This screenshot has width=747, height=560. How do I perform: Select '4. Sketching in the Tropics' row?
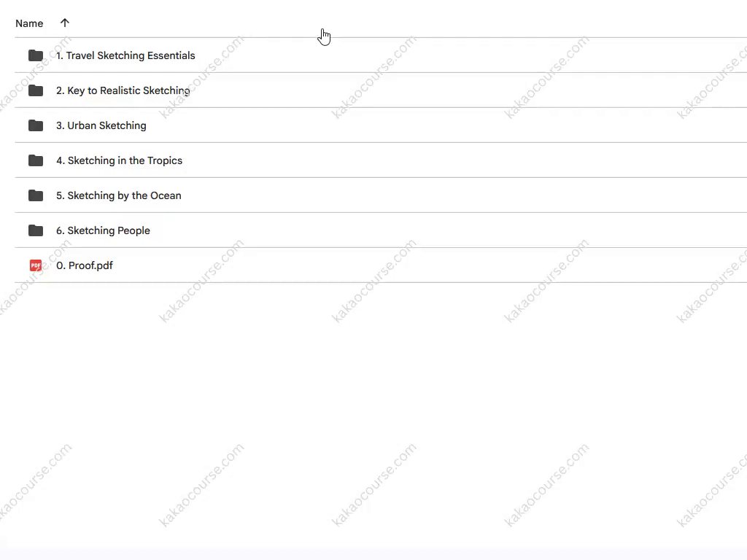[x=381, y=160]
